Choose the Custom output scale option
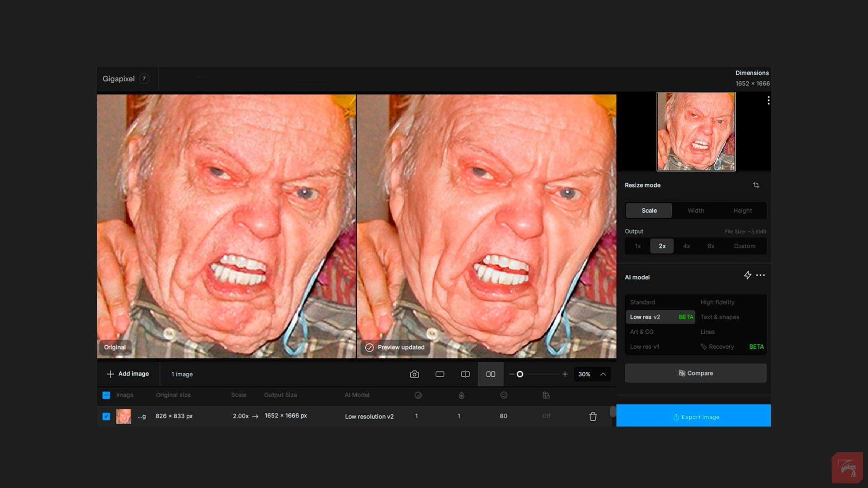 [744, 246]
